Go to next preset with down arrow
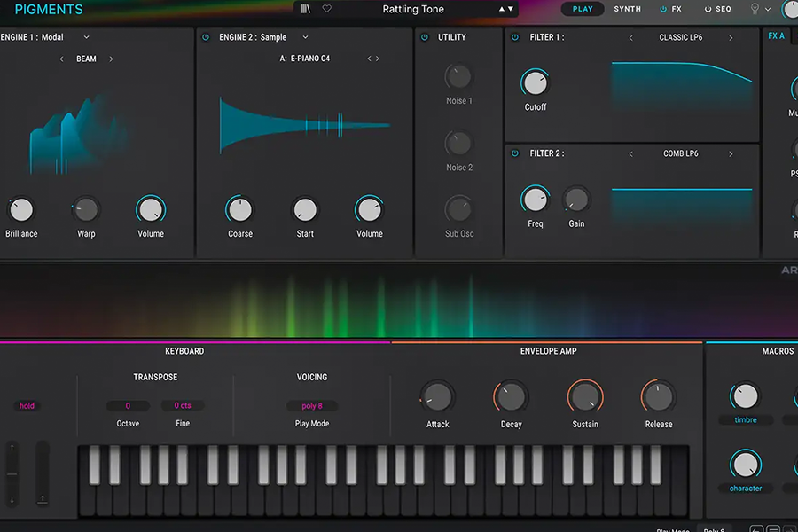Viewport: 798px width, 532px height. click(x=511, y=9)
